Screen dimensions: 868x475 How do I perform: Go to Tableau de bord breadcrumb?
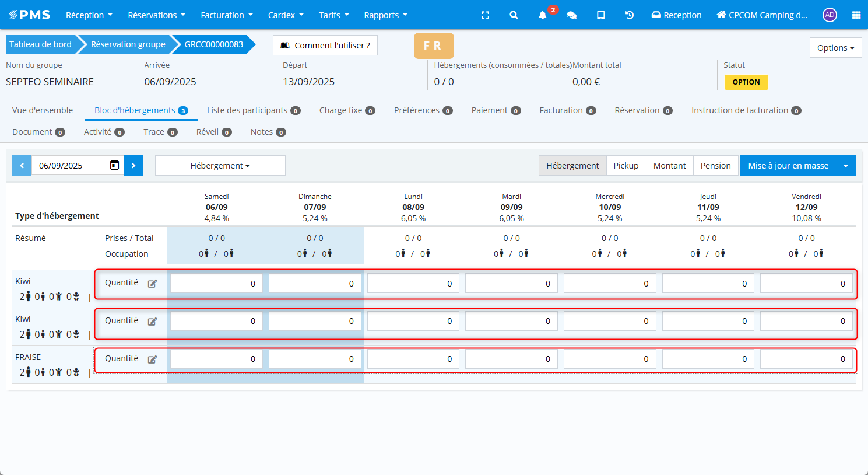click(x=40, y=44)
